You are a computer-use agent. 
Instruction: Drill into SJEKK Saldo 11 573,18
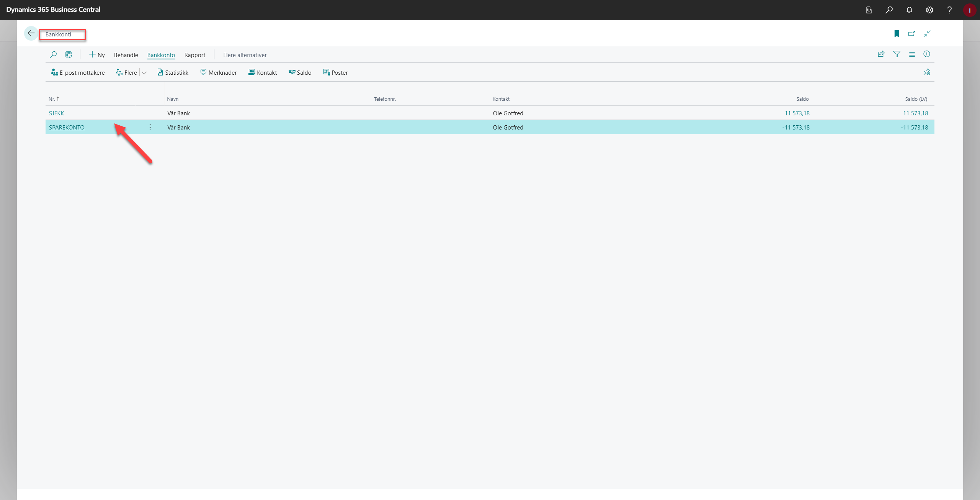pyautogui.click(x=797, y=113)
